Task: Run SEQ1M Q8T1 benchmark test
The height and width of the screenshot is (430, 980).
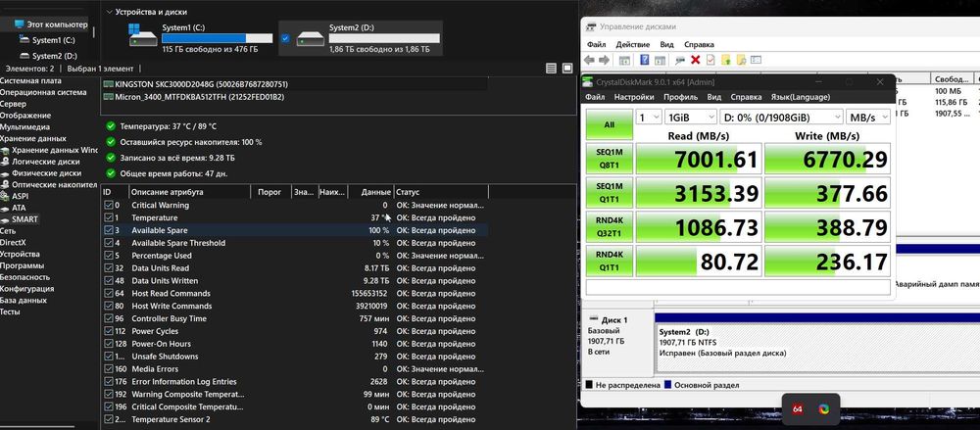Action: coord(610,158)
